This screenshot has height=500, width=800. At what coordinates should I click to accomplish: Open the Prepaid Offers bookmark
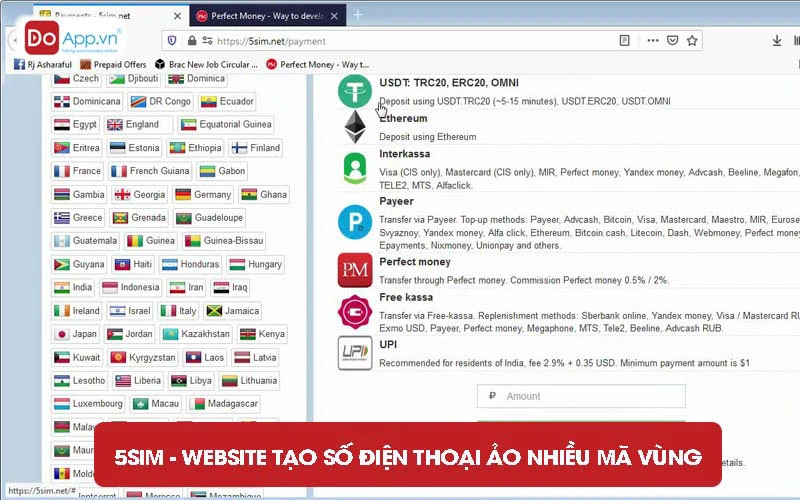[113, 64]
